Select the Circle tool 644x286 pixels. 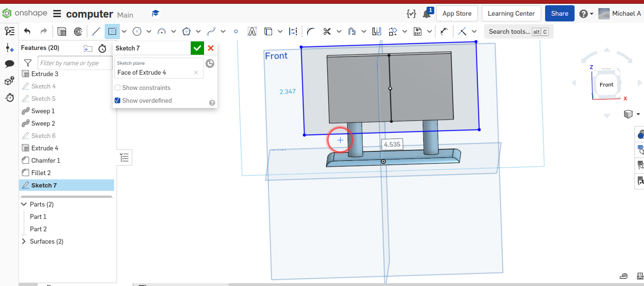137,31
